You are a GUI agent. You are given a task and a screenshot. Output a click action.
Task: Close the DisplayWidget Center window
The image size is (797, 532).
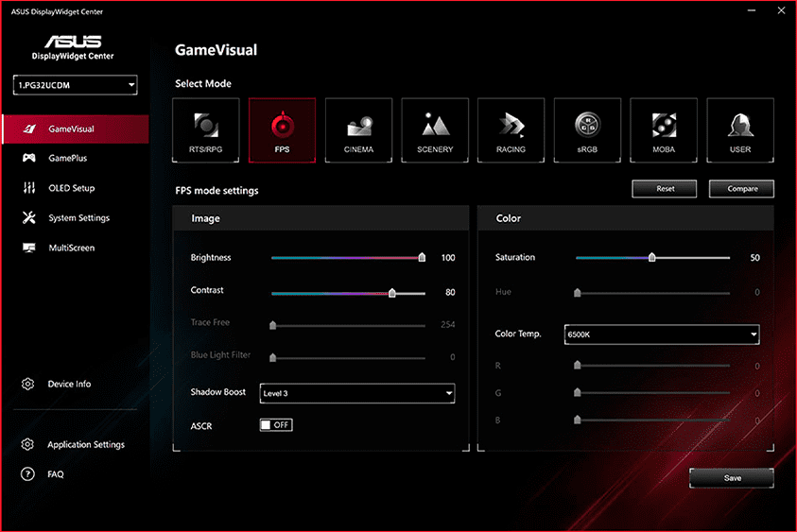coord(781,10)
